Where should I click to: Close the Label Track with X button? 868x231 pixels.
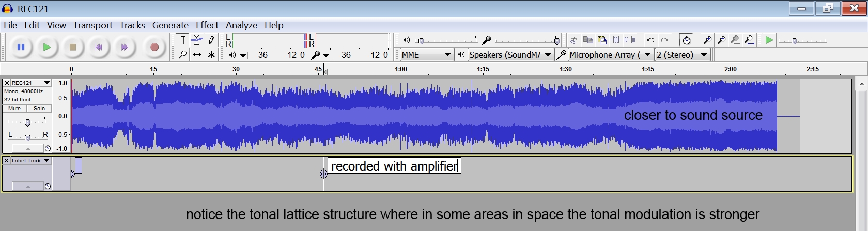(x=7, y=161)
